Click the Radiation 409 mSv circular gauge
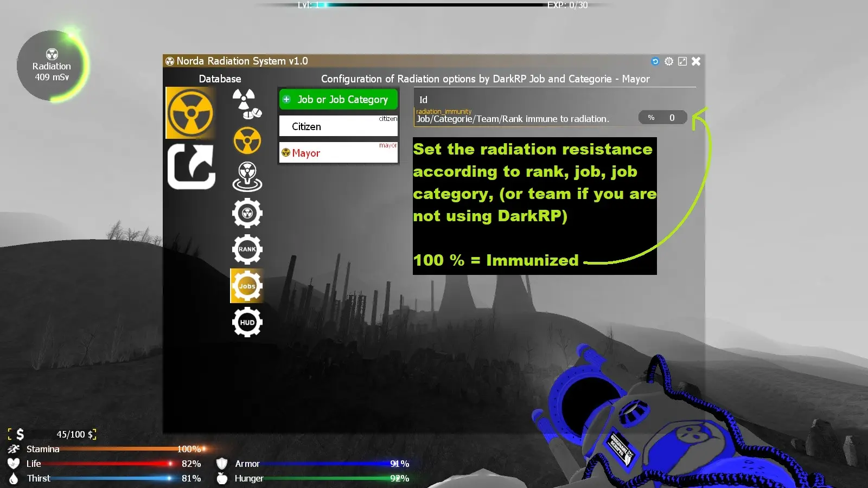 click(x=52, y=66)
